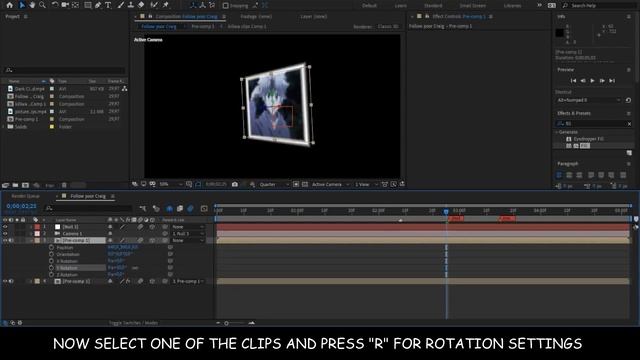The image size is (640, 360).
Task: Switch to the Libraries workspace
Action: pos(512,6)
